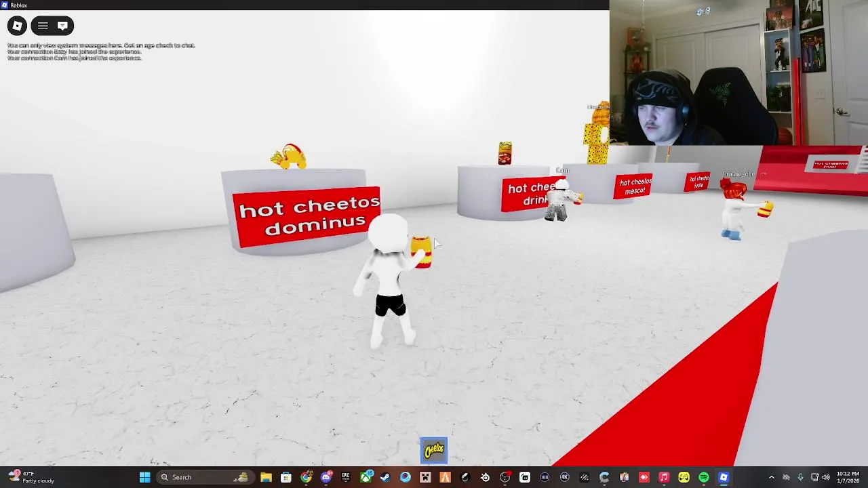Click the hot cheetos drink sign

532,194
